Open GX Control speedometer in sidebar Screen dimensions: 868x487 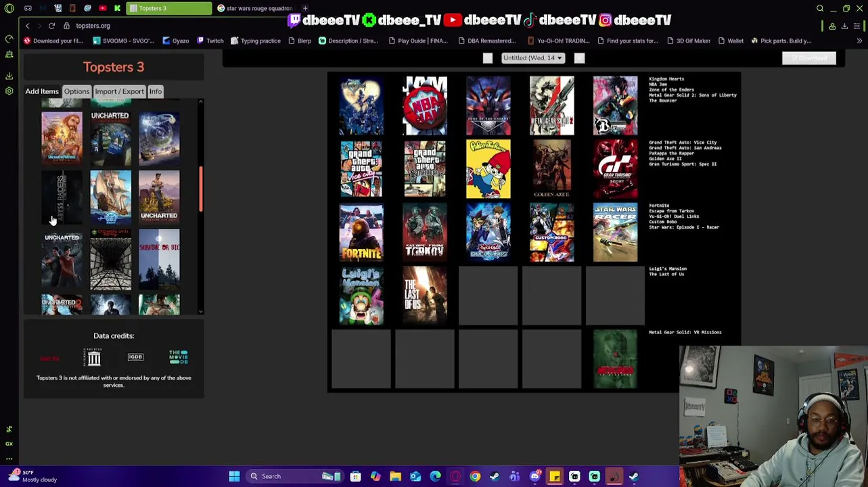(9, 39)
